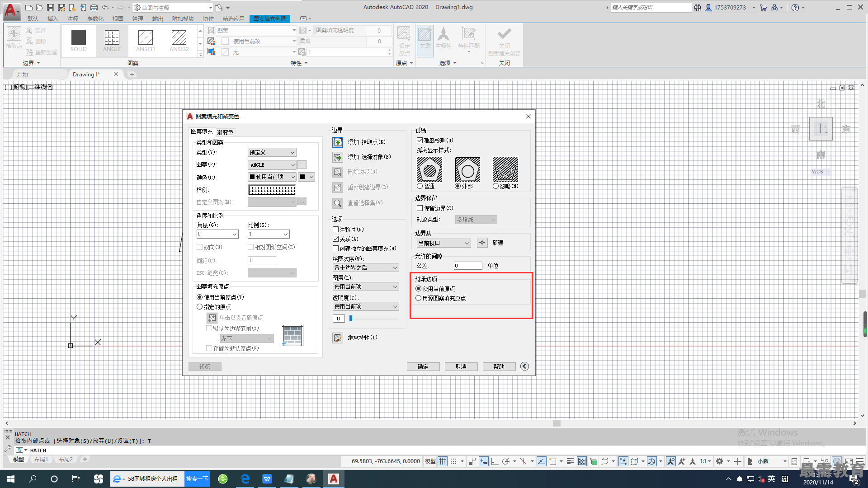Open the background color swatch dropdown in dialog
The image size is (868, 488).
[307, 177]
